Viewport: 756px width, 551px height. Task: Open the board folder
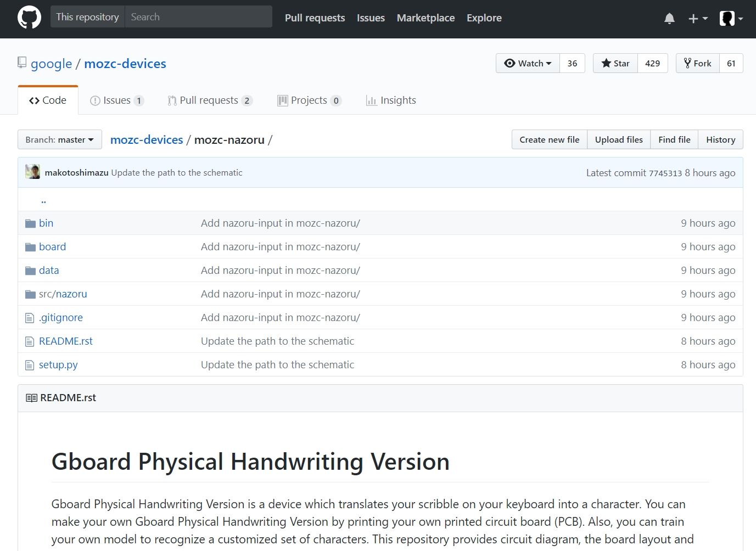(52, 247)
